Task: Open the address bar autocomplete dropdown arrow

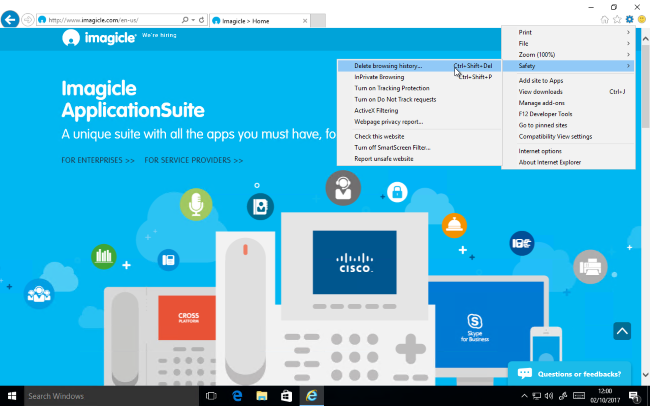Action: (x=193, y=20)
